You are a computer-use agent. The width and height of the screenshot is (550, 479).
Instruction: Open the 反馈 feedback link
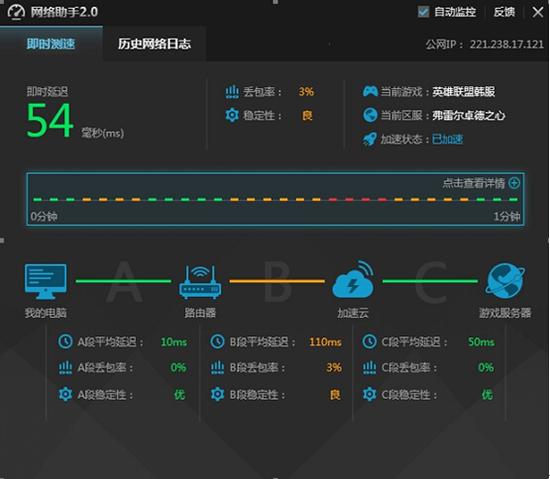coord(504,12)
